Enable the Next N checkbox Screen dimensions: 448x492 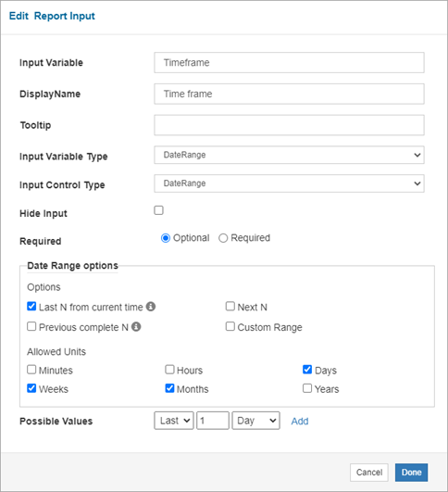[230, 307]
